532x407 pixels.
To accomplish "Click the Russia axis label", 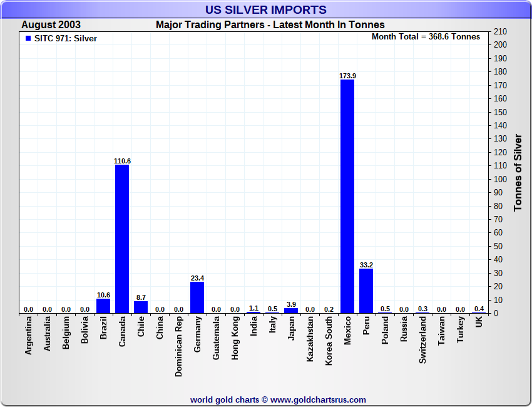I will (404, 329).
